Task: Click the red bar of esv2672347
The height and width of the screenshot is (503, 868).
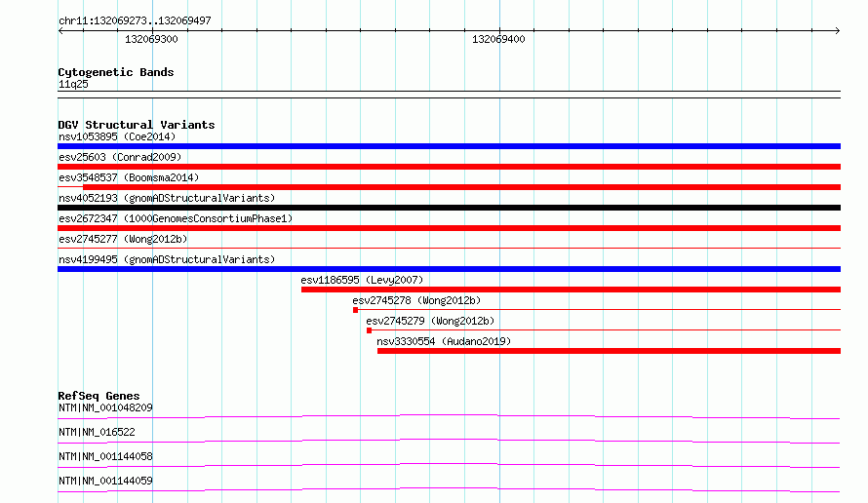Action: (449, 228)
